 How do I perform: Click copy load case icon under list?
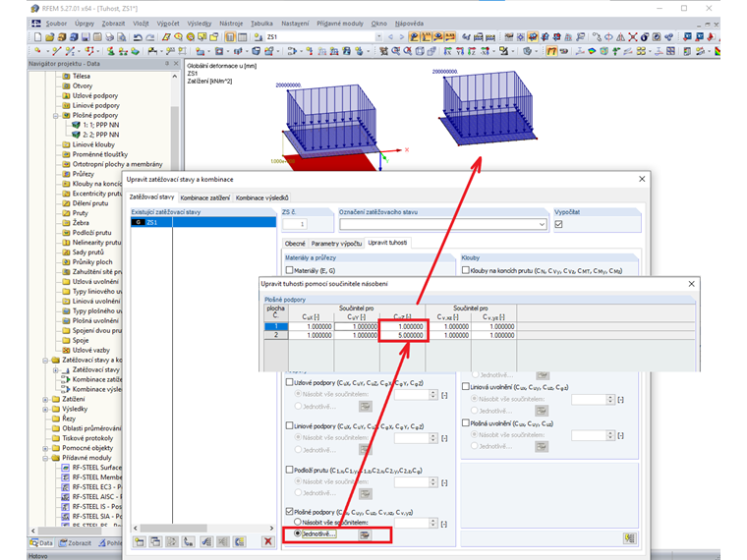coord(155,541)
